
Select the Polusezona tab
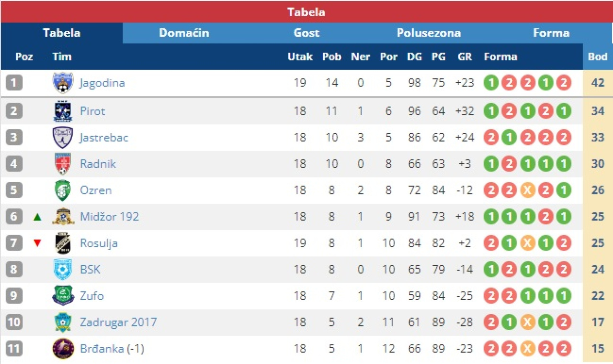pos(429,33)
